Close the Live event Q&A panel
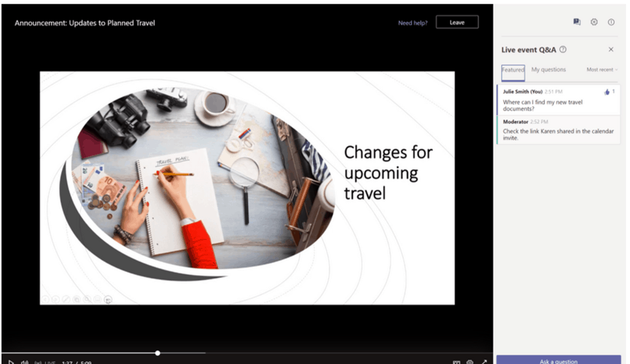 point(610,50)
